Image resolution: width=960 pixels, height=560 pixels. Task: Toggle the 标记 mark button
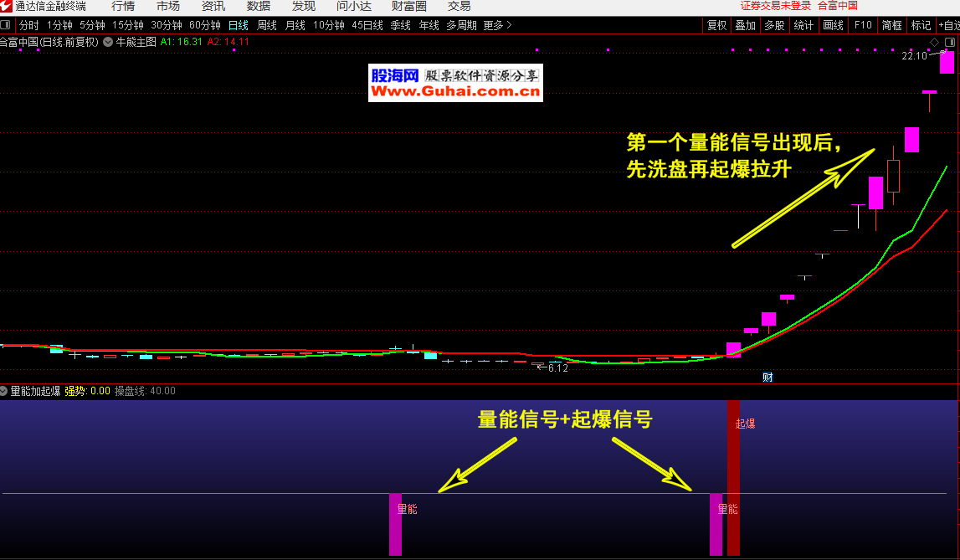pos(921,25)
